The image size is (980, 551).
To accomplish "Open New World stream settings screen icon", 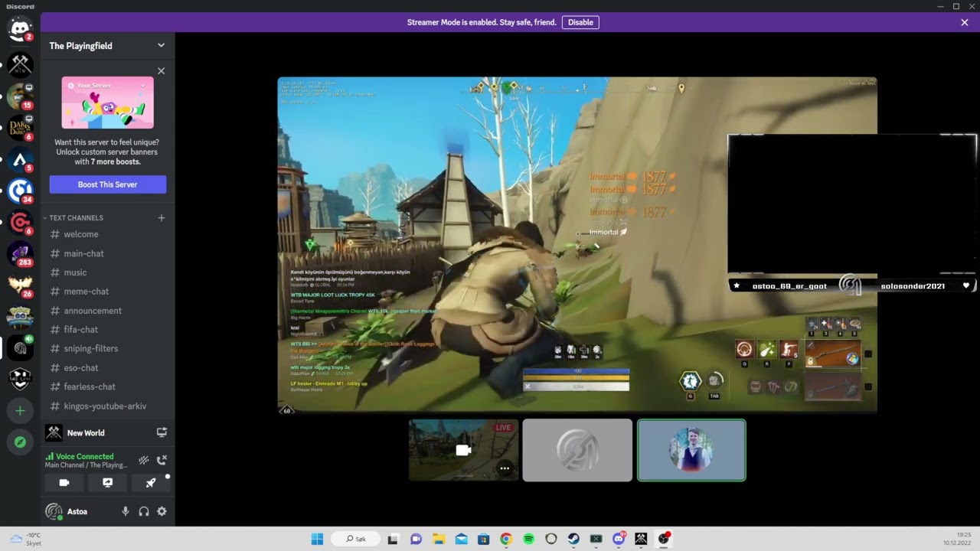I will coord(162,432).
